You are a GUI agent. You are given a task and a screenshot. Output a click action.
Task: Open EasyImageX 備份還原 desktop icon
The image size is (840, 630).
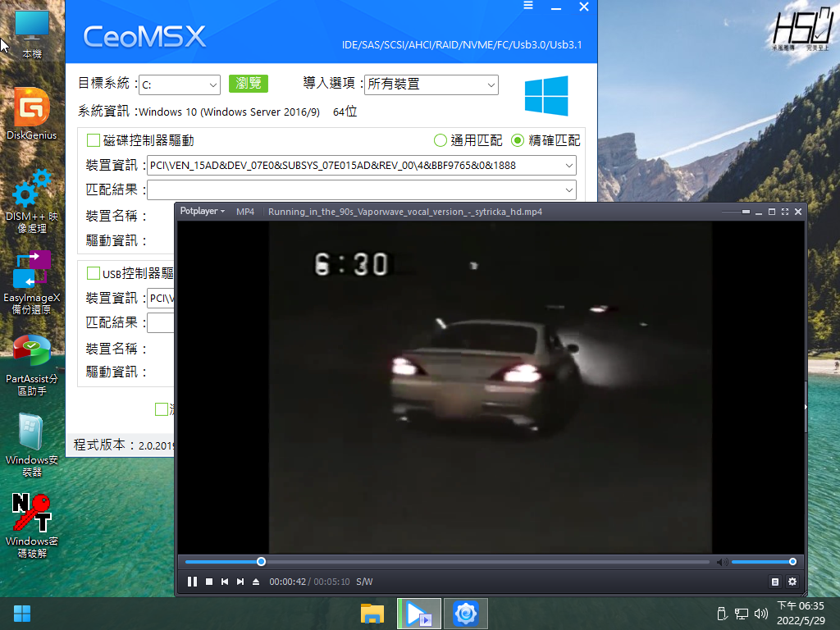click(x=32, y=282)
